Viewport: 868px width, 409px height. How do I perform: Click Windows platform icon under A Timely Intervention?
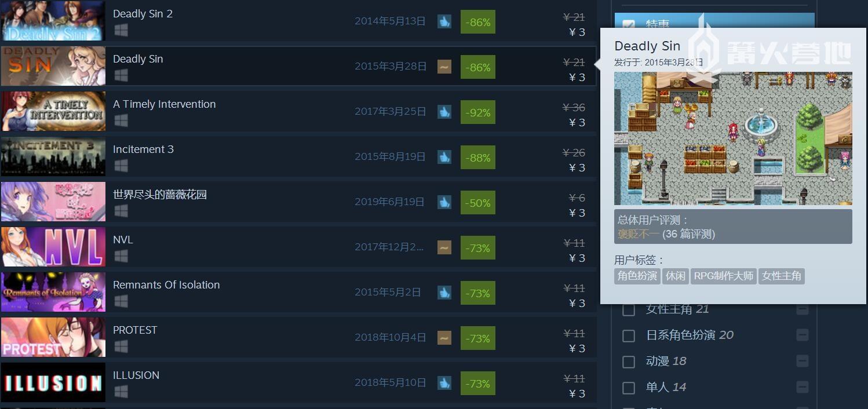click(x=121, y=120)
